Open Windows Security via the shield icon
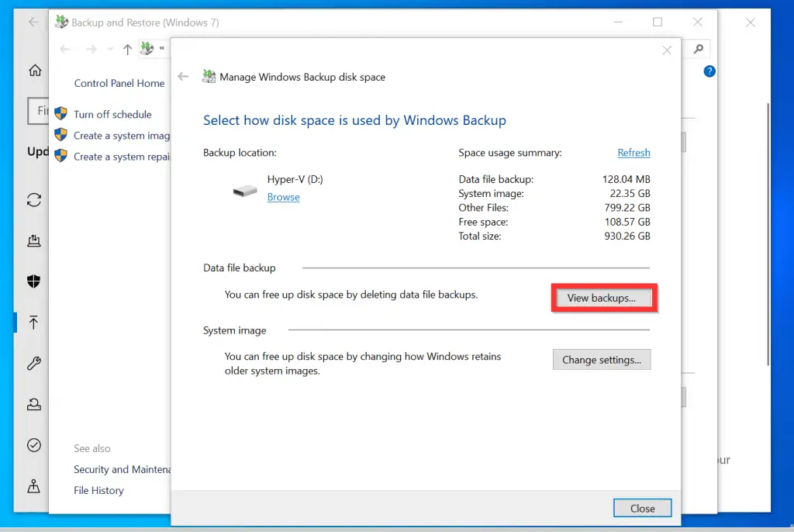Image resolution: width=794 pixels, height=532 pixels. click(33, 281)
